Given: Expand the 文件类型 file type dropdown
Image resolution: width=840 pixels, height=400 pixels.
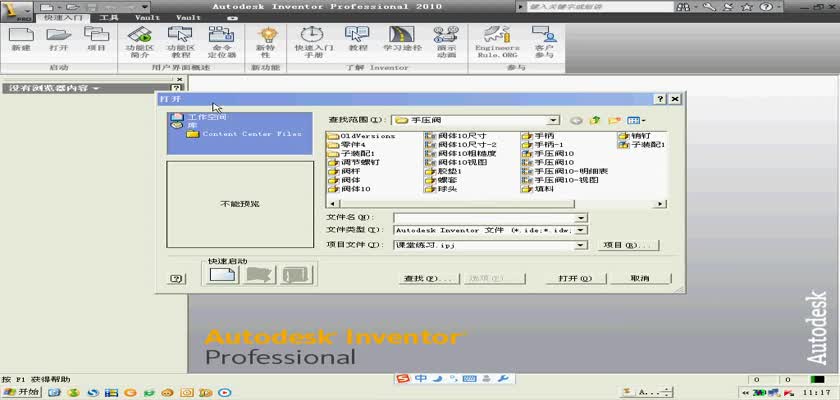Looking at the screenshot, I should pyautogui.click(x=581, y=230).
